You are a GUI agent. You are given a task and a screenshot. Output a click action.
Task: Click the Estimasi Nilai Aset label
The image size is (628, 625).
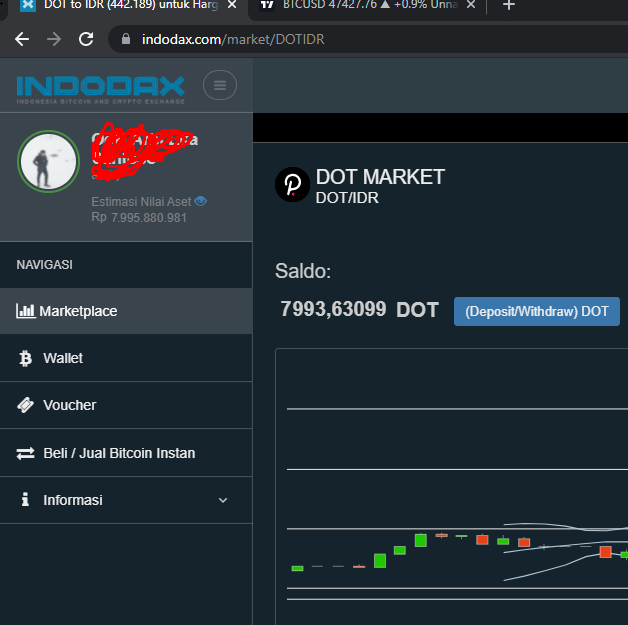pos(141,201)
